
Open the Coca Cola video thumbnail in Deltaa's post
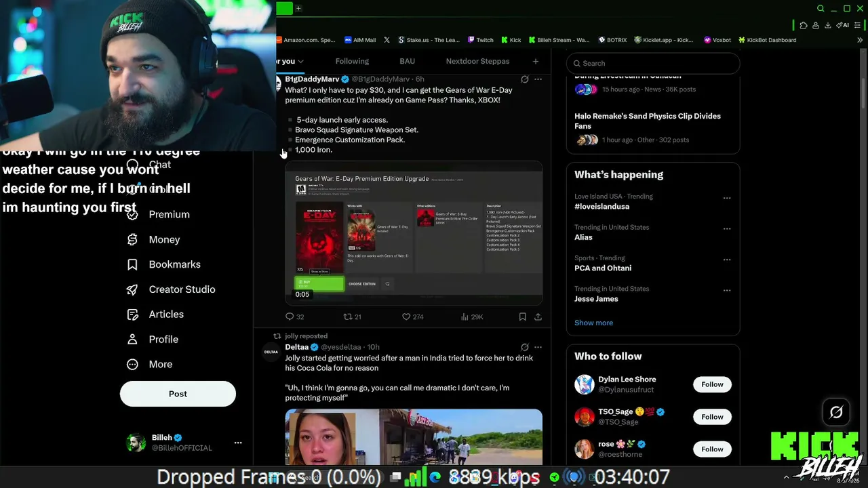pyautogui.click(x=414, y=437)
